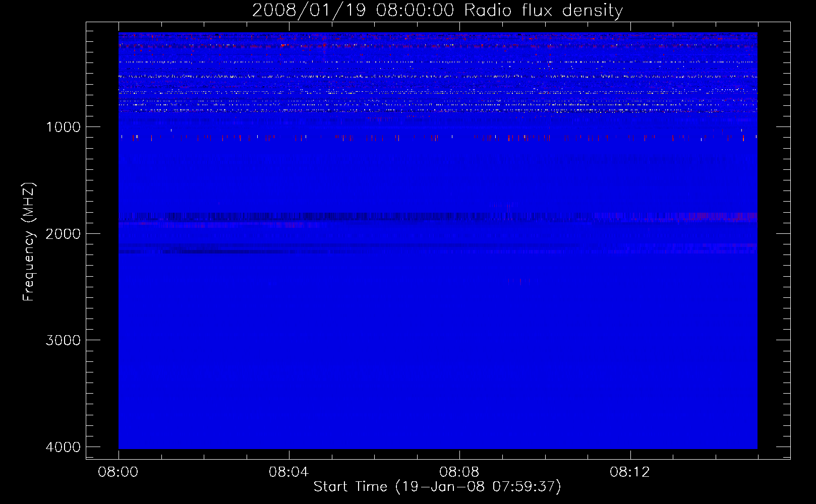
Task: Click the 08:04 time tick label
Action: pos(288,472)
